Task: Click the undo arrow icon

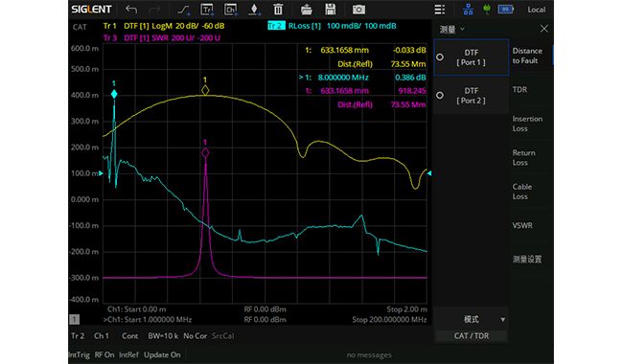Action: (131, 10)
